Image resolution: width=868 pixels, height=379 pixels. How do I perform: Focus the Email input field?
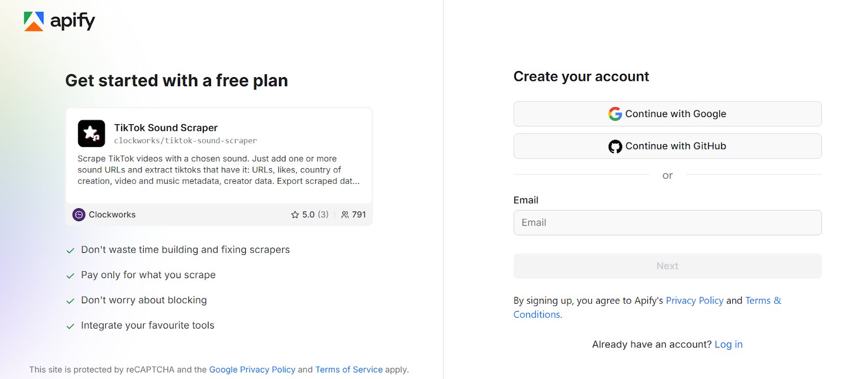pyautogui.click(x=667, y=223)
